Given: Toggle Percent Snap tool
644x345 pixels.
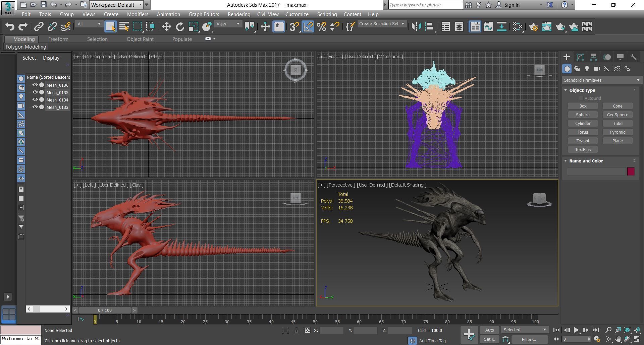Looking at the screenshot, I should point(321,27).
